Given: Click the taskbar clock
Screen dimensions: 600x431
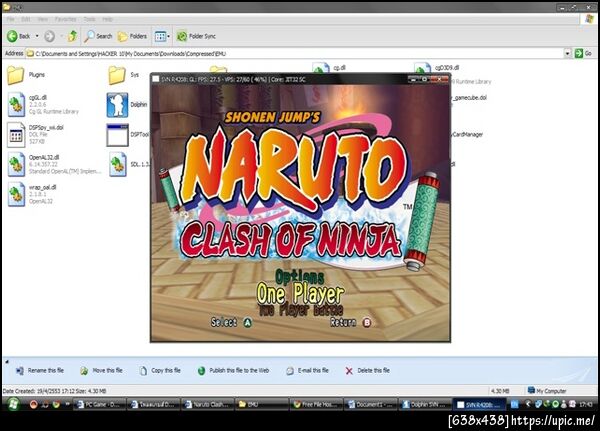Looking at the screenshot, I should (x=586, y=404).
